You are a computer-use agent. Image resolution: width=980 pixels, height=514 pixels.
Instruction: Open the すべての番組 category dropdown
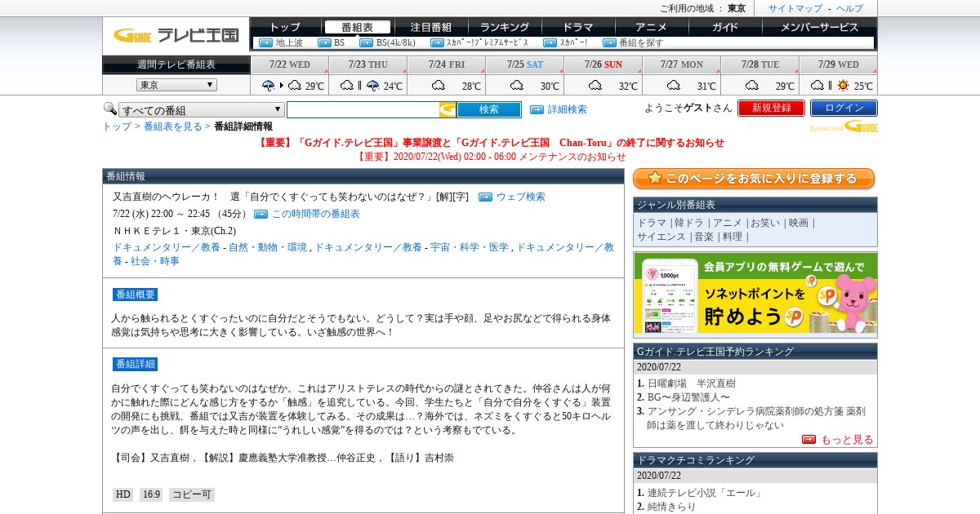tap(202, 110)
